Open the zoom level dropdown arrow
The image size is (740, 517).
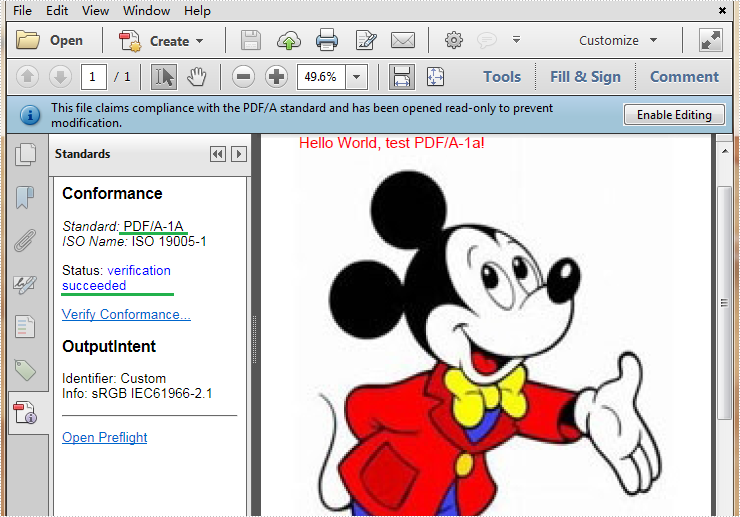(356, 76)
